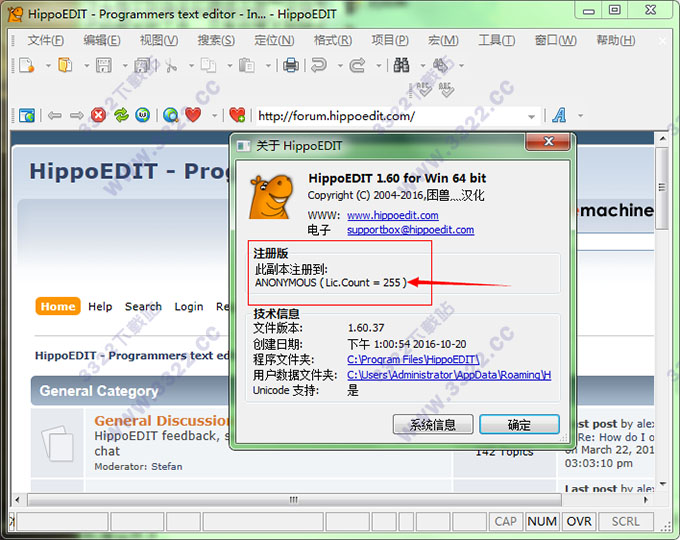Click the horizontal scrollbar thumb
The width and height of the screenshot is (680, 540).
[294, 500]
